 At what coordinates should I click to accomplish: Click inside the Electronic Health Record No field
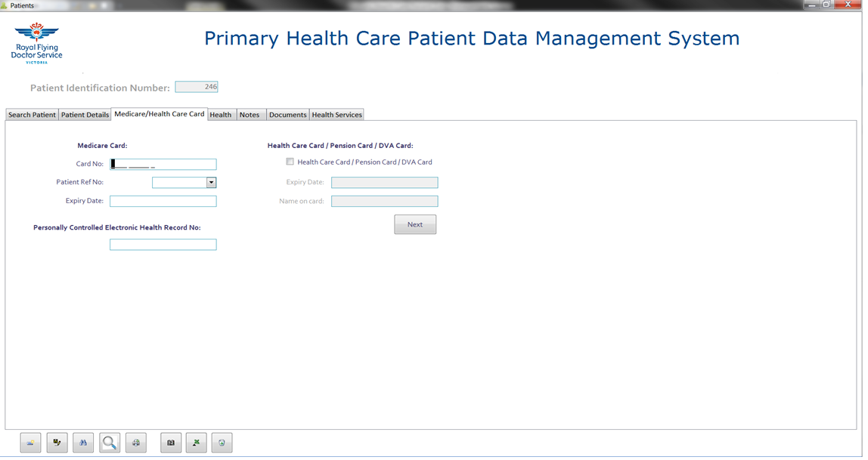(x=163, y=244)
